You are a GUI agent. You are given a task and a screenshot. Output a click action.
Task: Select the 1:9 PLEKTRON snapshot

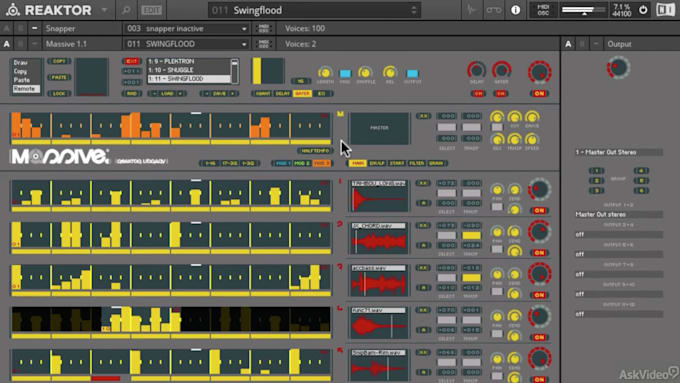189,62
